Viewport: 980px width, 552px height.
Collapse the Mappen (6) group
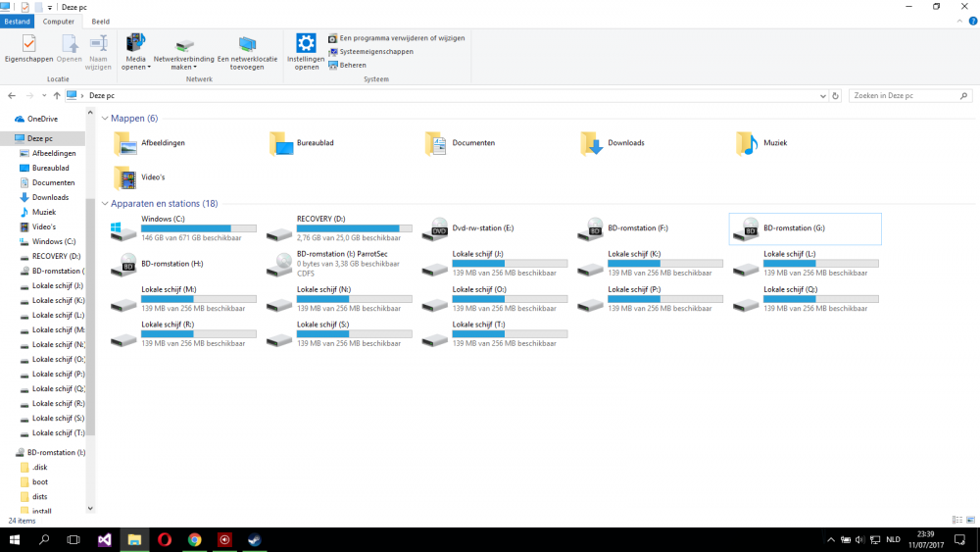coord(105,119)
